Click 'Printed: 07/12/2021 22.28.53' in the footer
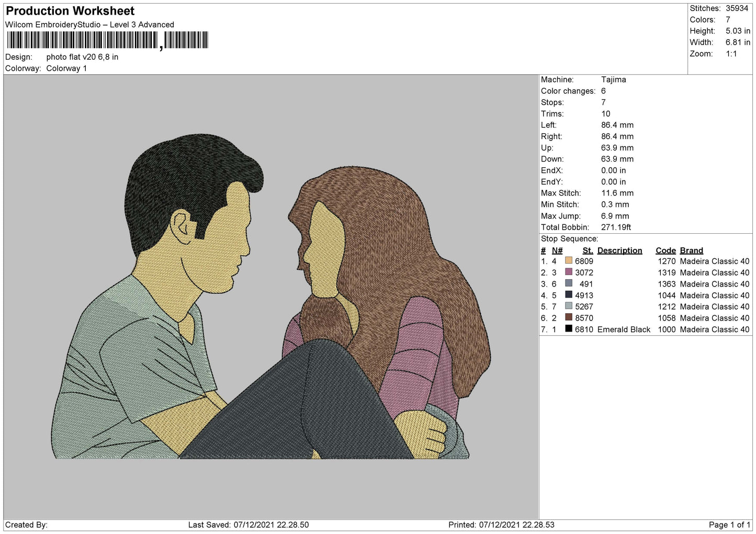 [x=501, y=525]
